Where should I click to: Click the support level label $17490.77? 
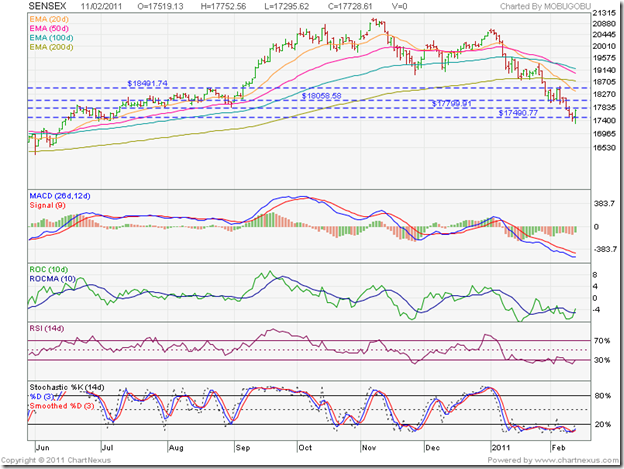click(x=518, y=113)
